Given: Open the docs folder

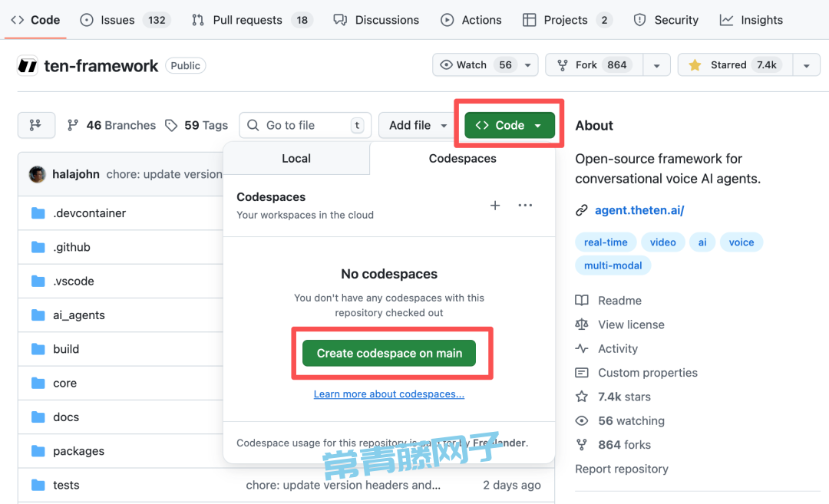Looking at the screenshot, I should 66,417.
